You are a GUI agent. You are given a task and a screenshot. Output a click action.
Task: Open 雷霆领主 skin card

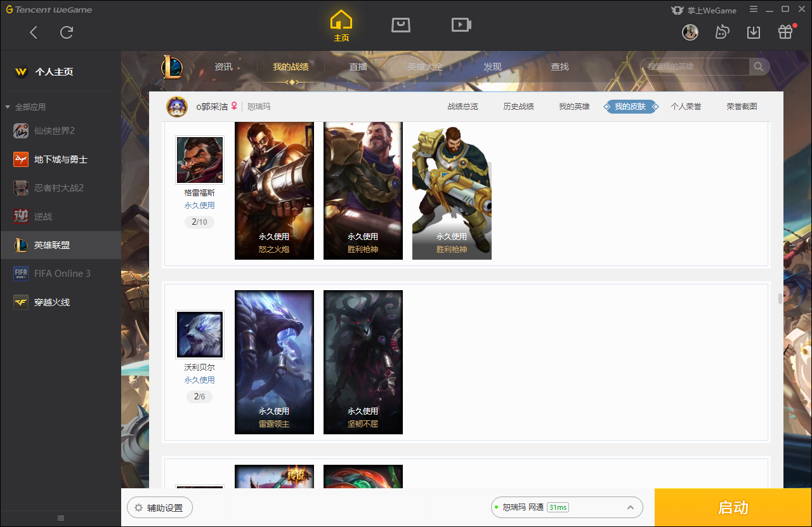click(x=274, y=362)
